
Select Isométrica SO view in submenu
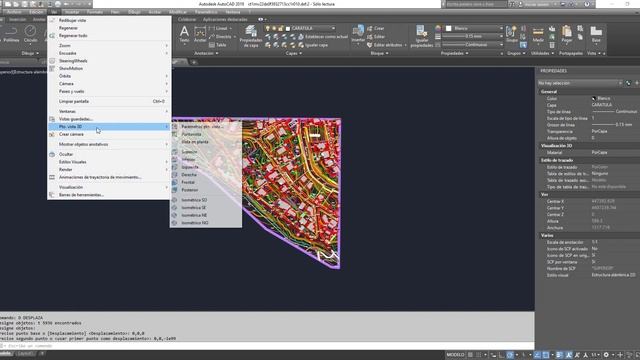(206, 200)
